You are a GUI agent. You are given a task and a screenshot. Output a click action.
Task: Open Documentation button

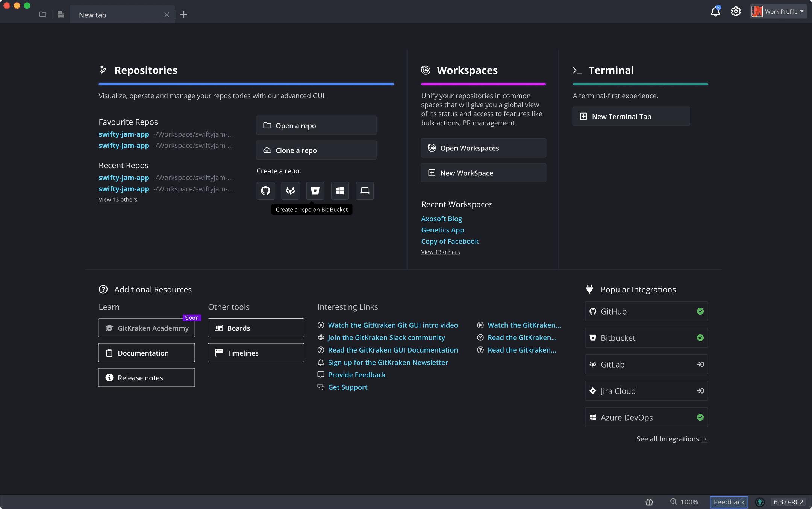pyautogui.click(x=147, y=353)
